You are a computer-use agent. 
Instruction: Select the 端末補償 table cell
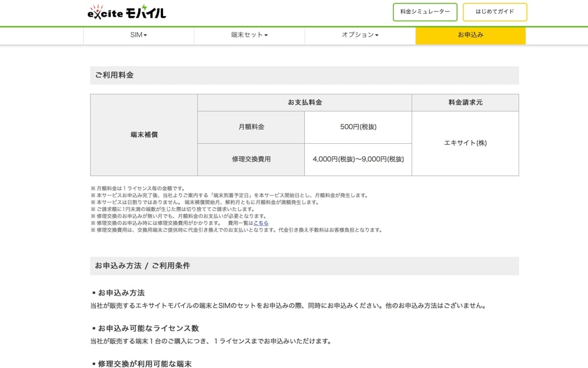coord(144,135)
